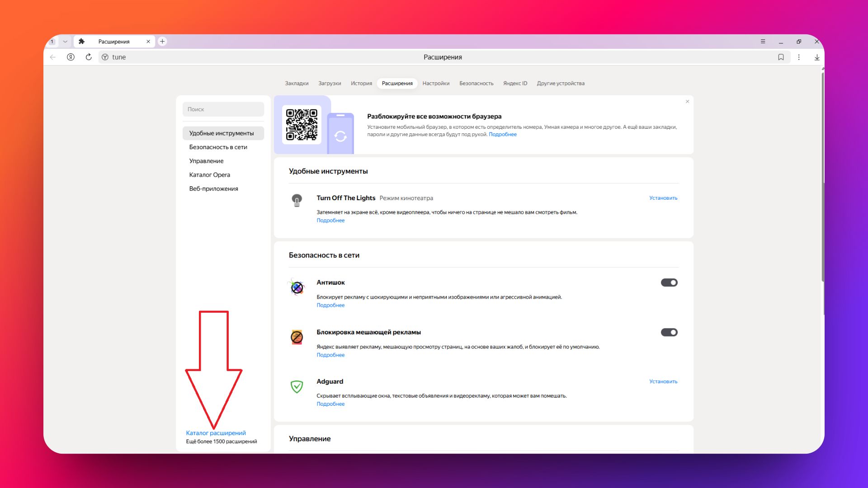The width and height of the screenshot is (868, 488).
Task: Click Разблокируйте все возможности браузера heading
Action: click(x=434, y=116)
